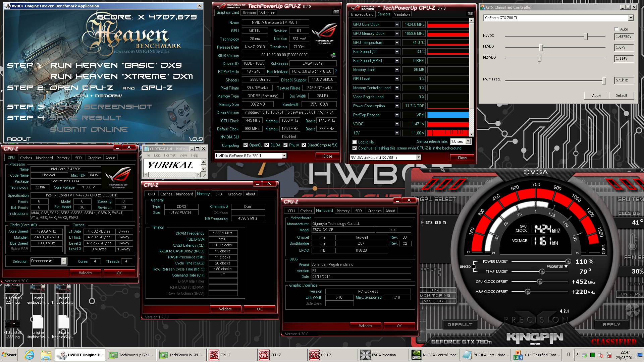The width and height of the screenshot is (644, 362).
Task: Open the GeForce GTX 780 Ti dropdown in Classified Controller
Action: (631, 18)
